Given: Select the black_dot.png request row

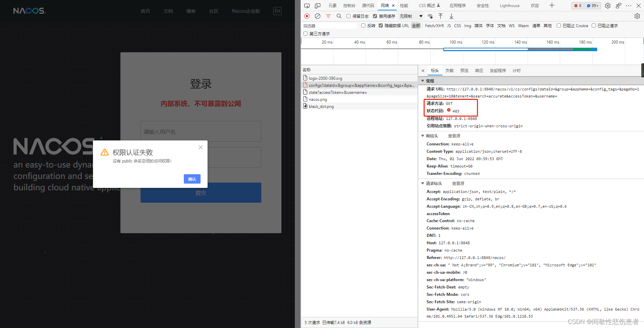Looking at the screenshot, I should 359,106.
